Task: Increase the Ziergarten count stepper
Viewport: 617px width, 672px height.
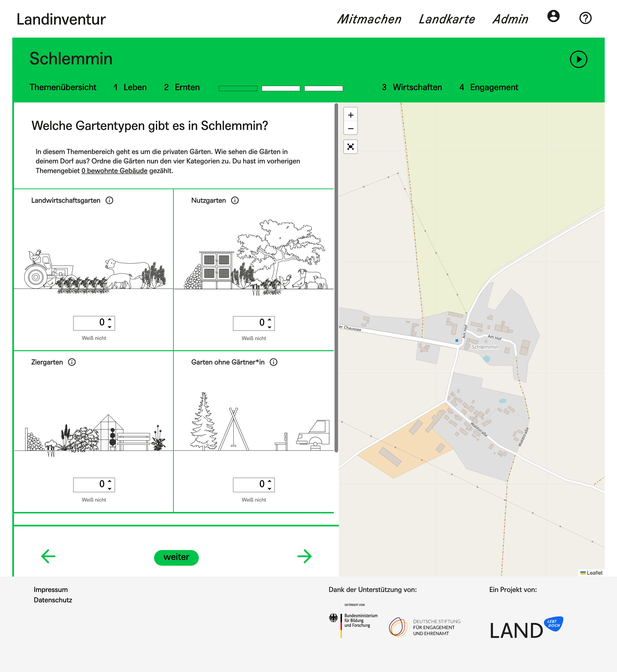Action: (x=109, y=481)
